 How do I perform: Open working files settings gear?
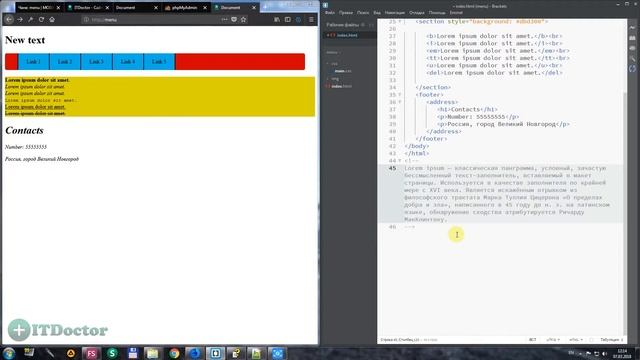pos(363,25)
